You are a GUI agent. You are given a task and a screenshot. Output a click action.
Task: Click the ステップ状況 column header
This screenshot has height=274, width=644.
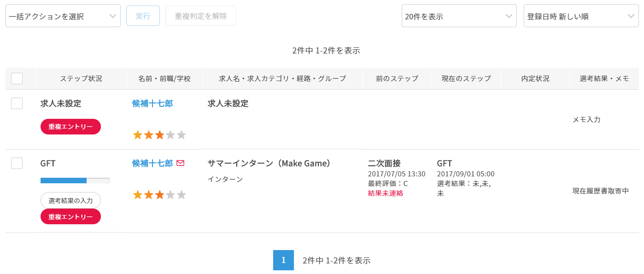point(81,78)
